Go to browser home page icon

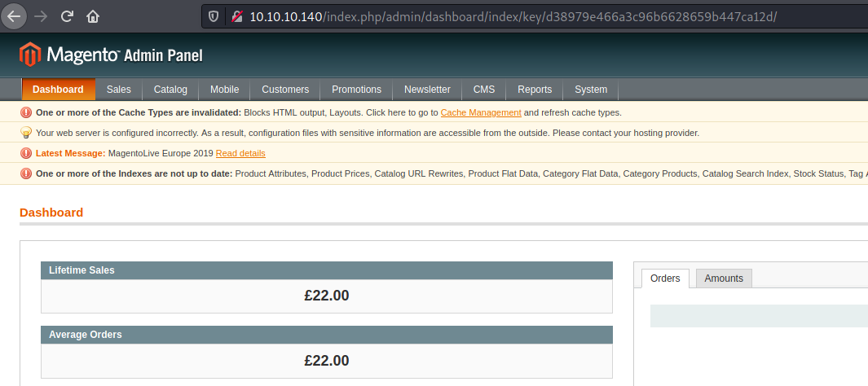pos(93,15)
